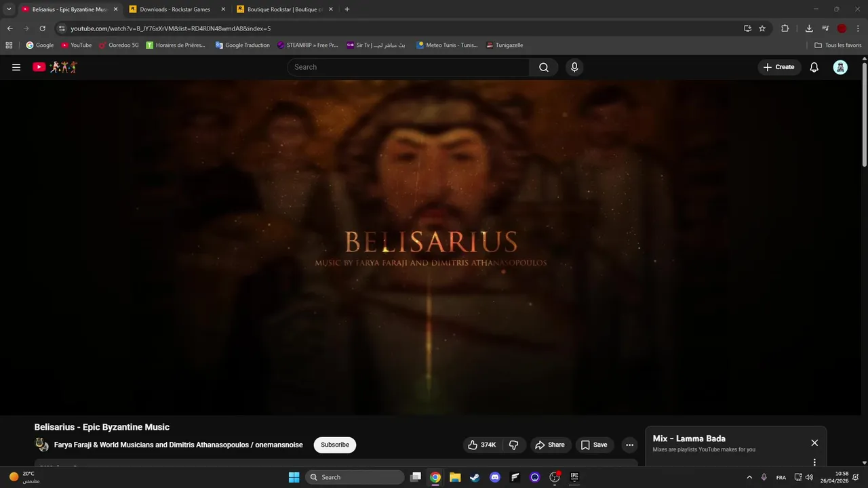This screenshot has width=868, height=488.
Task: Open Ooredoo 5G bookmark
Action: tap(119, 45)
